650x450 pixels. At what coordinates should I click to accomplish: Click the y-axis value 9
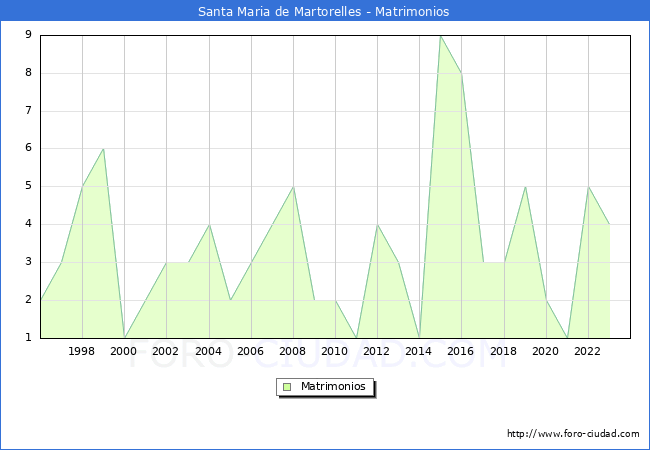(28, 34)
